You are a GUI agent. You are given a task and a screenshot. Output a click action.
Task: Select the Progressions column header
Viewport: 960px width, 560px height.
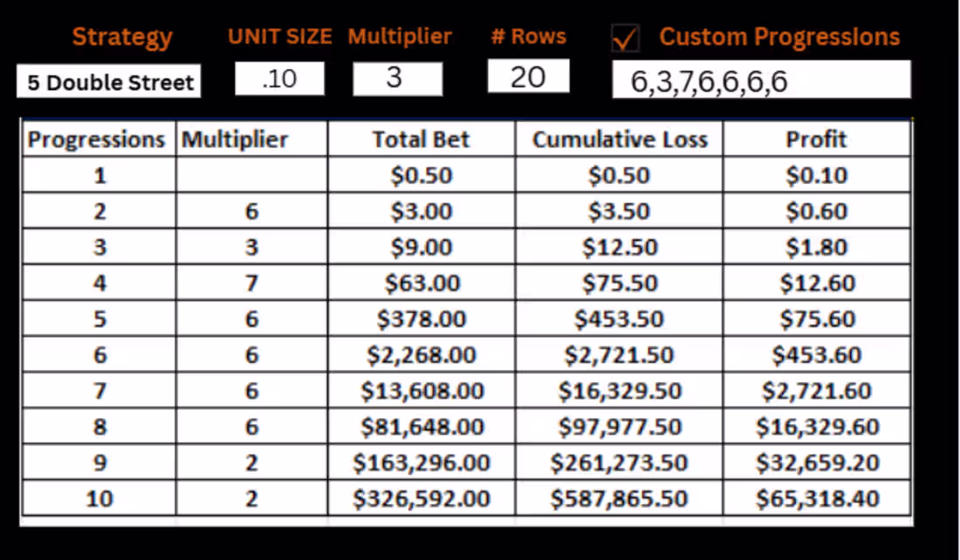point(99,139)
